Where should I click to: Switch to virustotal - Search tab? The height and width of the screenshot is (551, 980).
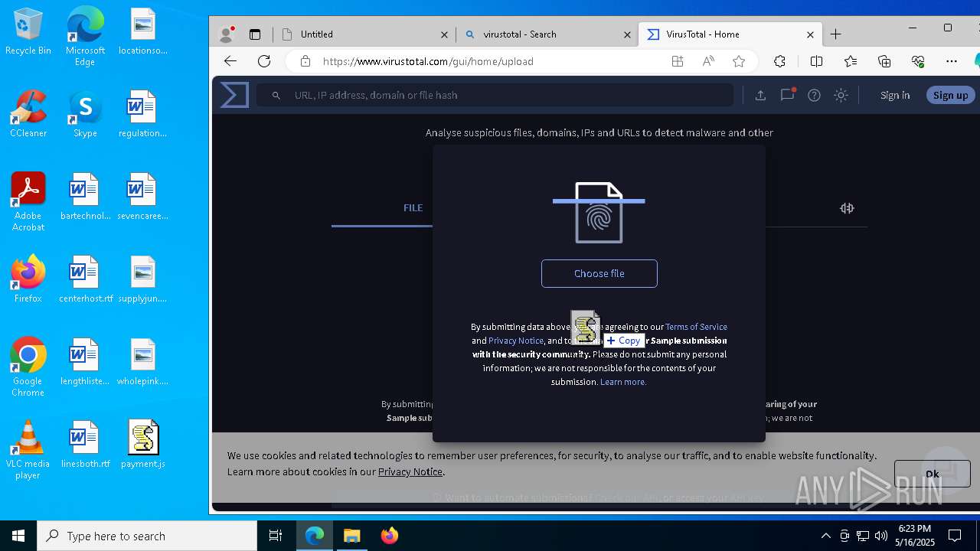coord(547,34)
